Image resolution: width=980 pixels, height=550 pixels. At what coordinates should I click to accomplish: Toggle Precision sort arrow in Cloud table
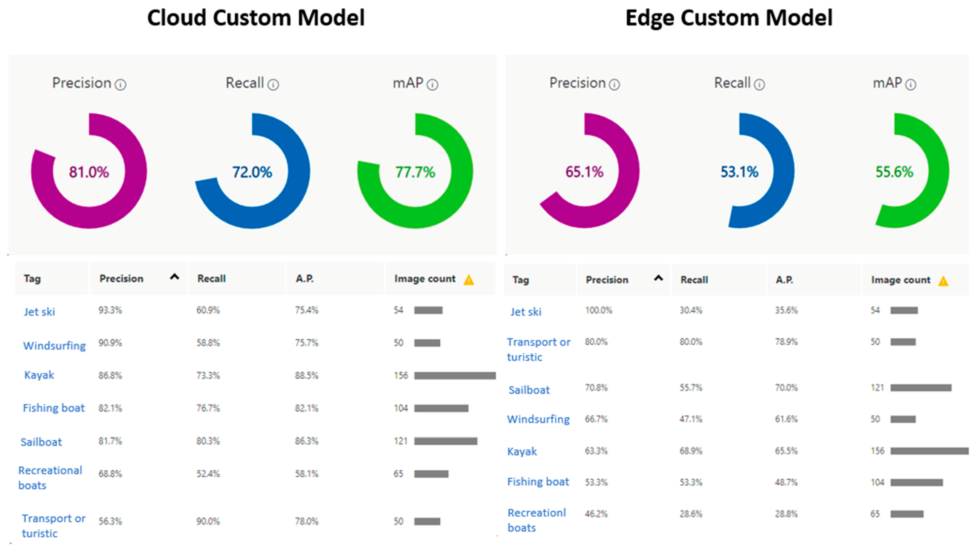tap(174, 277)
